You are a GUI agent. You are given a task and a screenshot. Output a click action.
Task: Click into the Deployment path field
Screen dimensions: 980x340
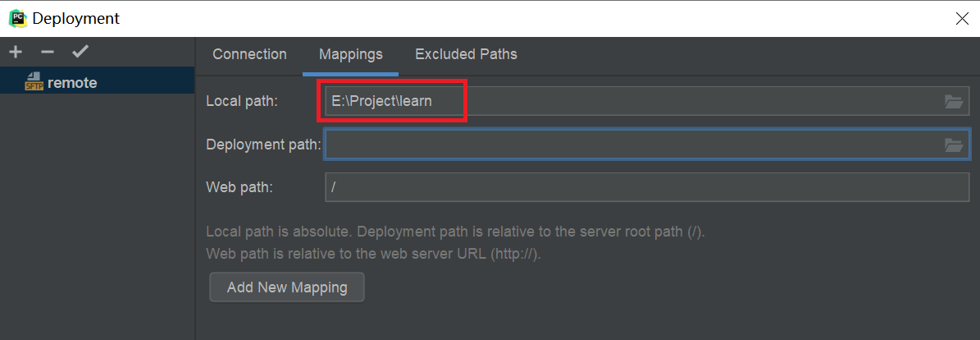[x=631, y=145]
